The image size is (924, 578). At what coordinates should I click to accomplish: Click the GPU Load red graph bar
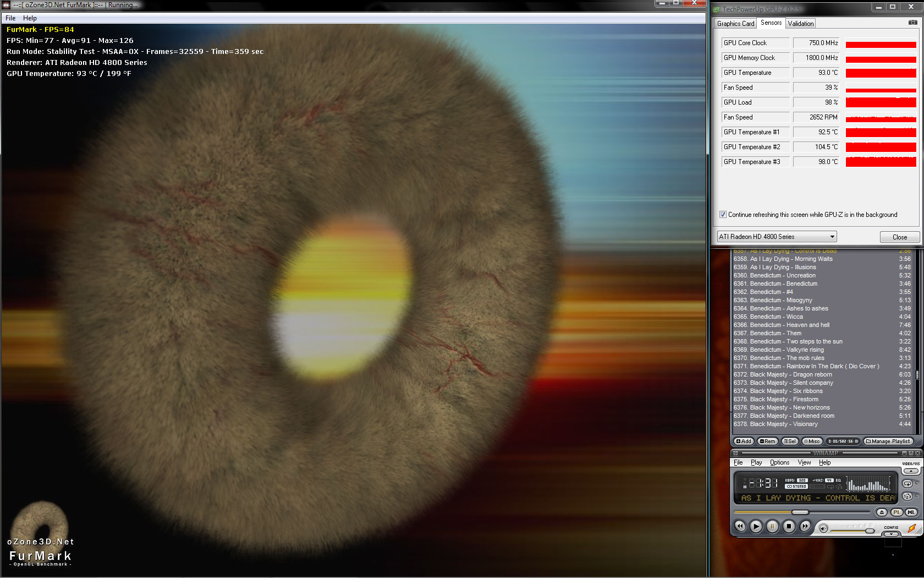881,102
